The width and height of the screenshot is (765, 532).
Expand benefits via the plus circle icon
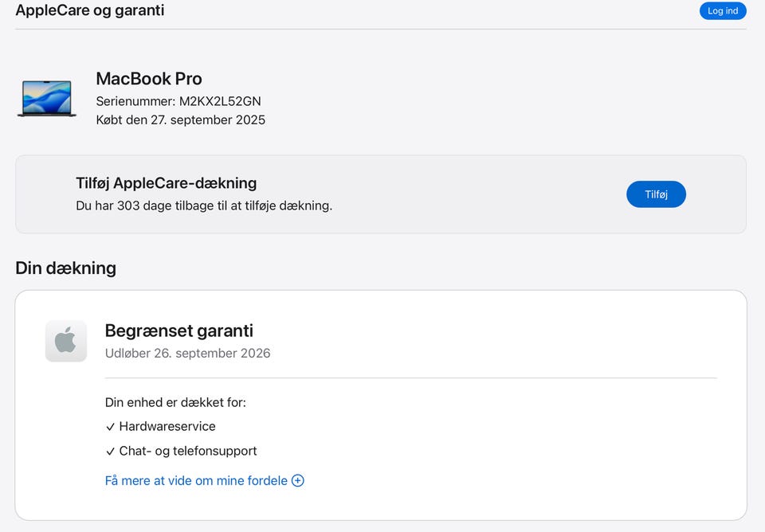pos(298,480)
